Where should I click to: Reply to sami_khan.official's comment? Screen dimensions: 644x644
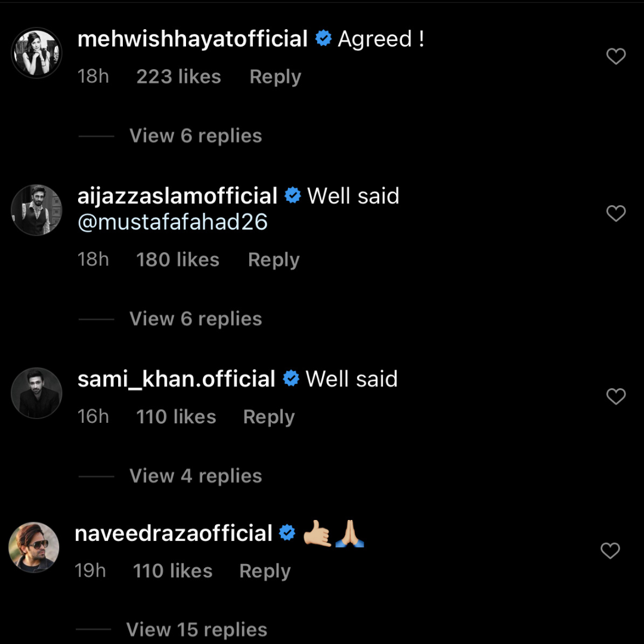coord(269,417)
